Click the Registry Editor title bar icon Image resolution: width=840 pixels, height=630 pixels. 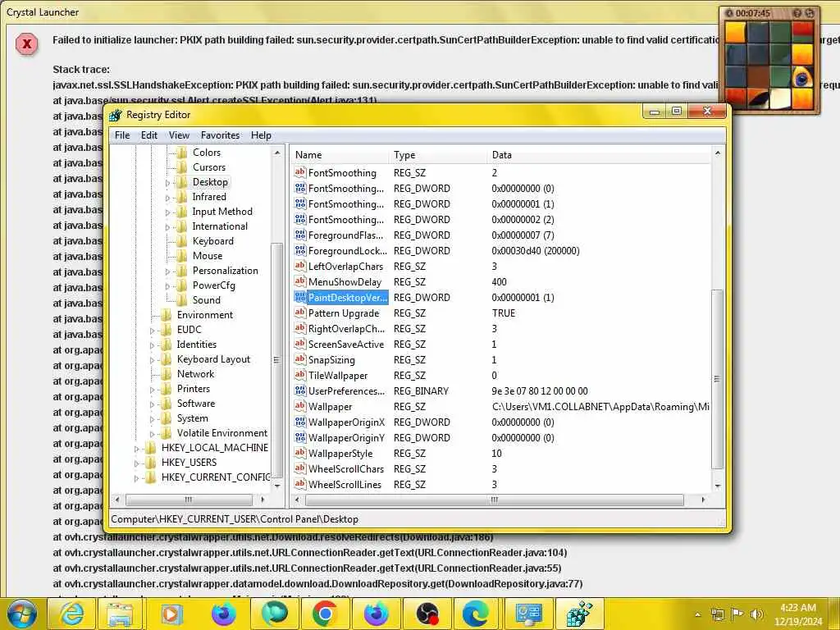[x=116, y=115]
